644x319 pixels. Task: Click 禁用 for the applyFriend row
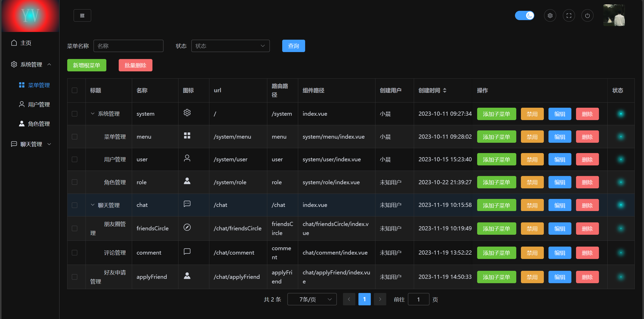pyautogui.click(x=532, y=277)
